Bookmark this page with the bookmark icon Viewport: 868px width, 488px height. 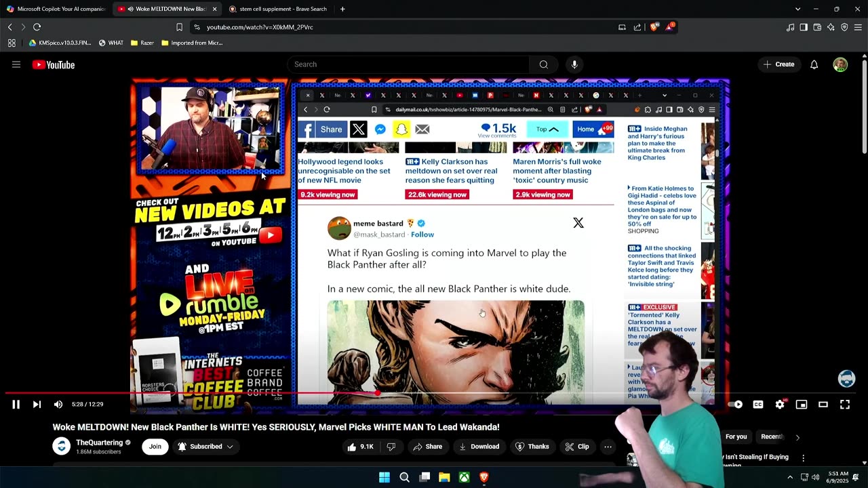pyautogui.click(x=179, y=27)
